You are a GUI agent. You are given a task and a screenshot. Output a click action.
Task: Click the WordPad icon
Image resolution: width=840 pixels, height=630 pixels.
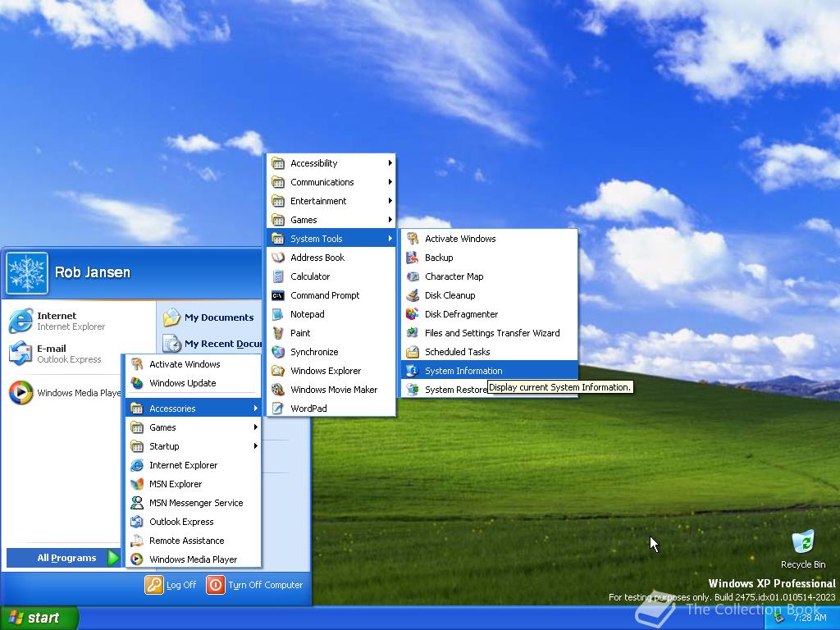(277, 409)
